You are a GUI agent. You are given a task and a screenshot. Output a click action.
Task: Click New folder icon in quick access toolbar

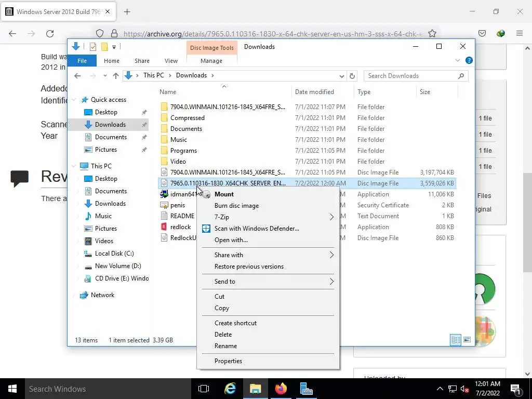pos(104,47)
